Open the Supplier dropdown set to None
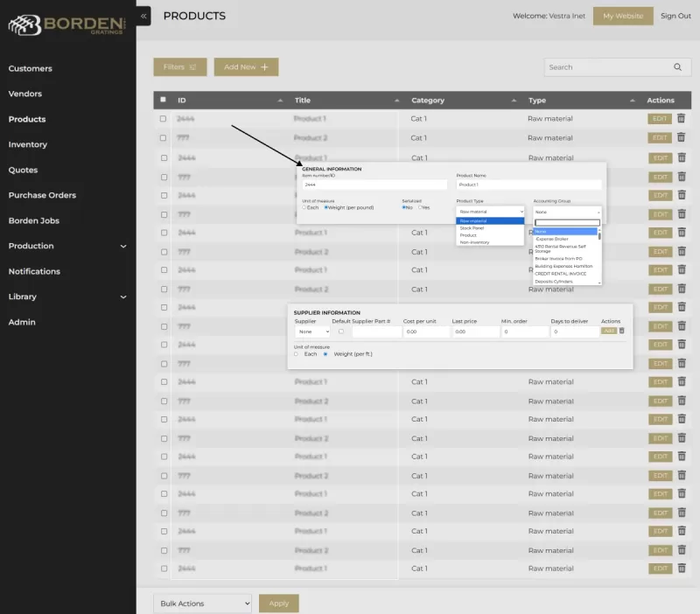This screenshot has height=614, width=700. (312, 331)
